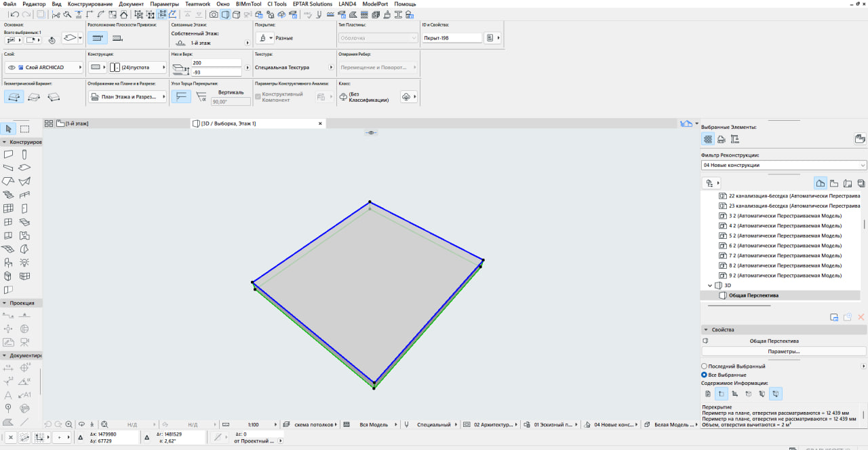Select the Arrow selection tool

(9, 129)
